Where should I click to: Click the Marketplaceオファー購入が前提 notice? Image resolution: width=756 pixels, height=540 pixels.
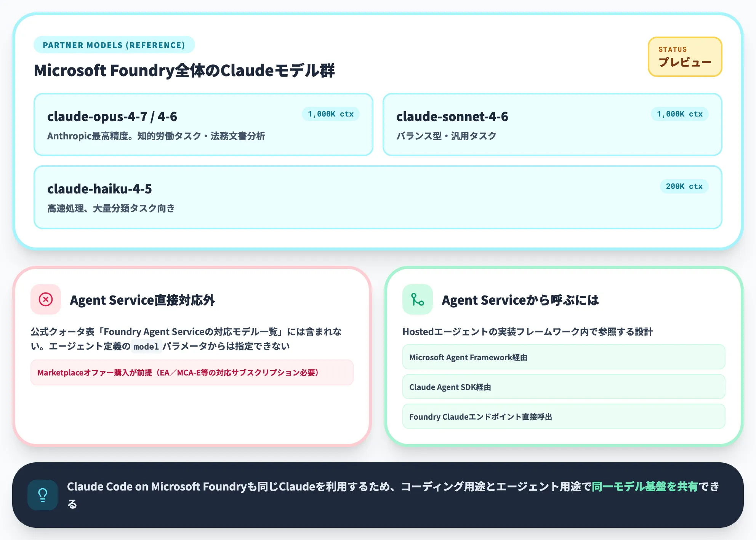click(x=192, y=372)
